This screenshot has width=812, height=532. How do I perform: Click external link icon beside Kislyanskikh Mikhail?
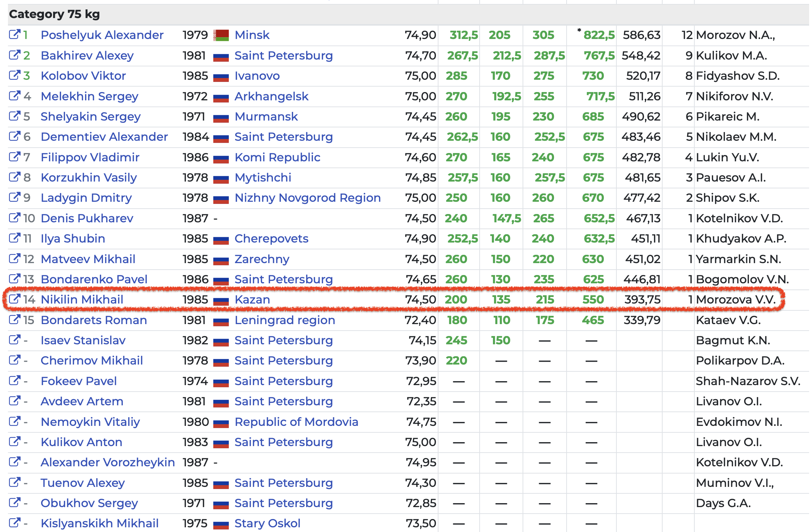(x=14, y=523)
